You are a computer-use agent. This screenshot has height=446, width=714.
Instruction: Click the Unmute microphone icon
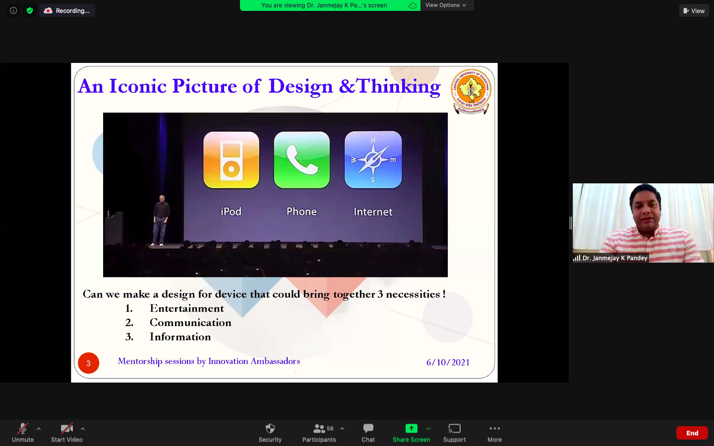pyautogui.click(x=22, y=429)
